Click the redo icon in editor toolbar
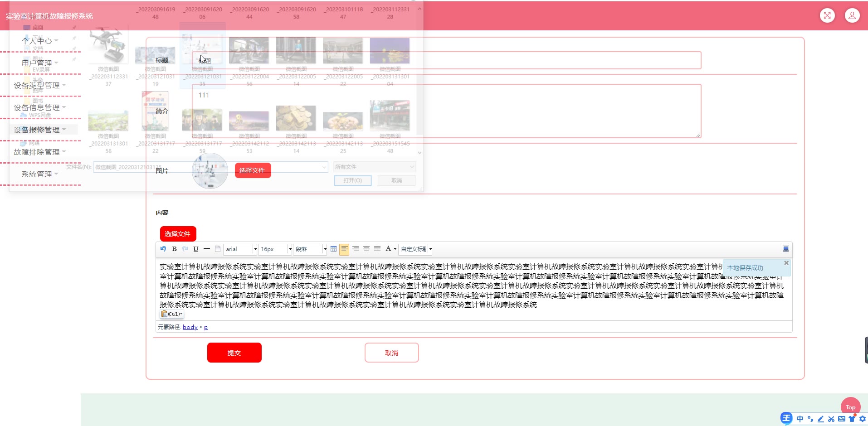The height and width of the screenshot is (426, 868). (185, 249)
